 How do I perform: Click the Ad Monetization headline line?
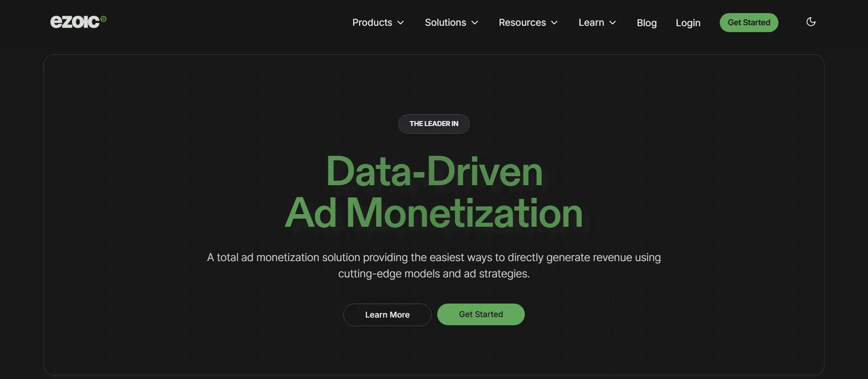click(x=434, y=213)
